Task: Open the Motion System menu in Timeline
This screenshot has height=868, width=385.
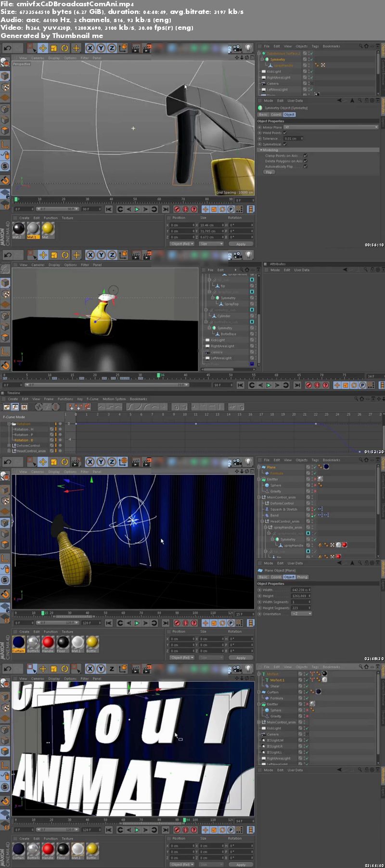Action: tap(114, 399)
